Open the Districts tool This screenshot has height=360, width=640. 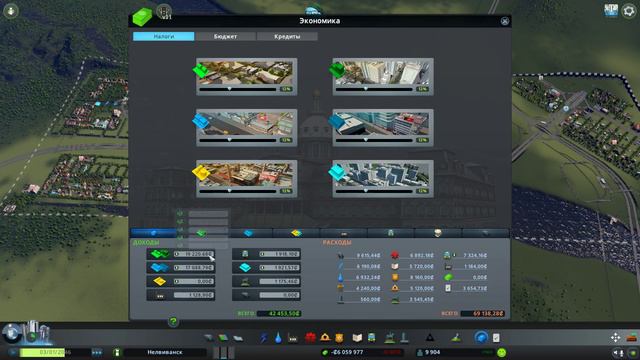[238, 338]
